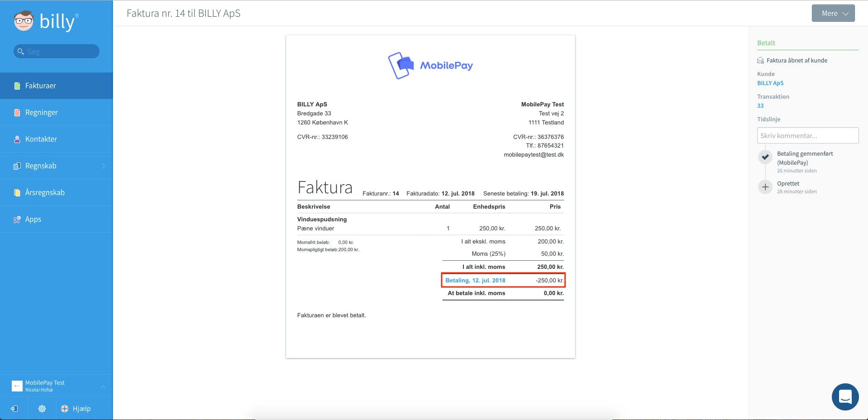
Task: Click 'Seneste betaling: 19. jul. 2018' text
Action: (x=524, y=194)
